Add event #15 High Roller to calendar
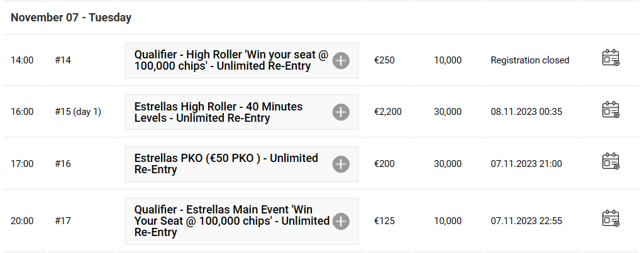The width and height of the screenshot is (644, 253). 610,109
